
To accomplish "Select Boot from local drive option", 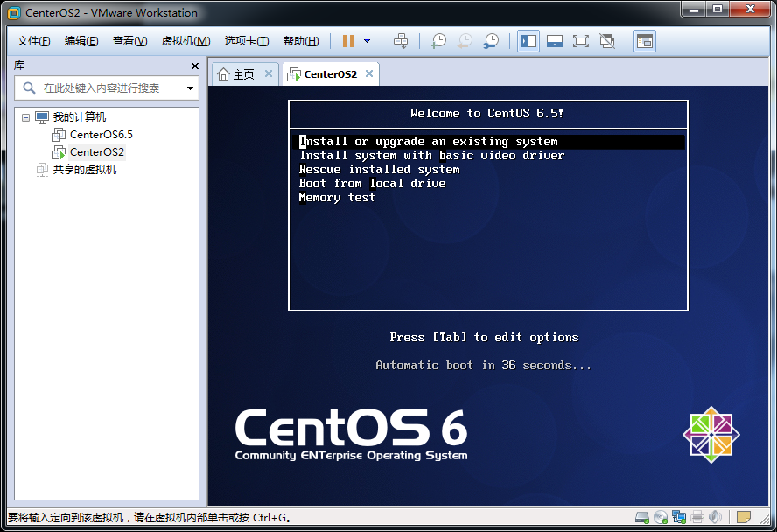I will [x=372, y=183].
